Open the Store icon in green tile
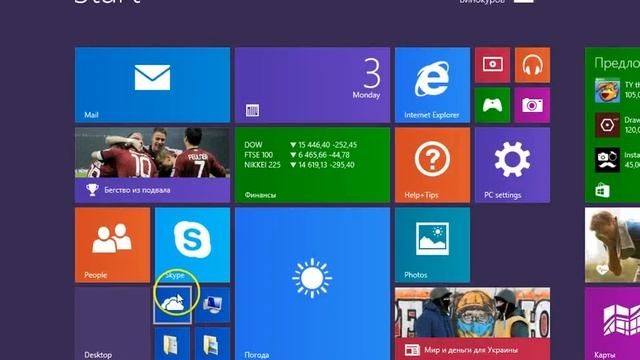640x360 pixels. click(x=602, y=191)
